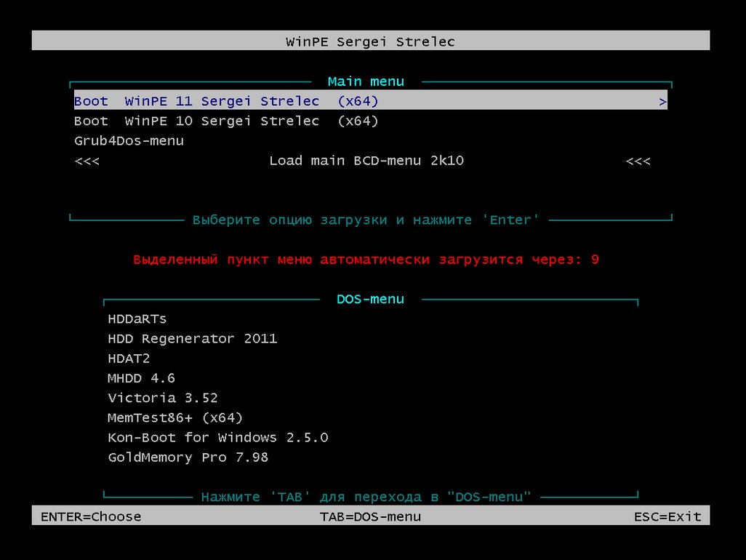The height and width of the screenshot is (560, 746).
Task: Open the Grub4Dos-menu entry
Action: (129, 141)
